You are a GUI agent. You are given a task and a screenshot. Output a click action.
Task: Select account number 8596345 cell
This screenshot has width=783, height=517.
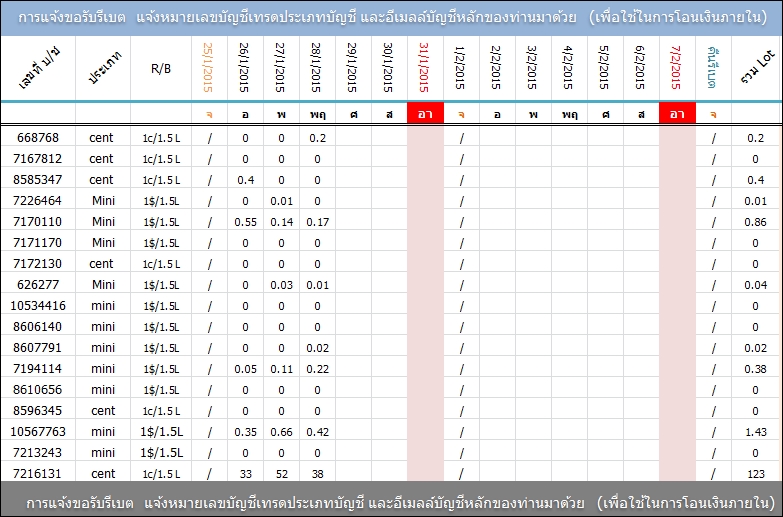[x=38, y=410]
